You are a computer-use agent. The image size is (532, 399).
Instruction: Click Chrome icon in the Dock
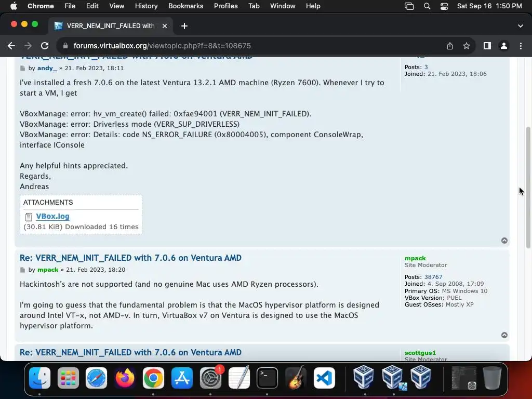coord(153,378)
